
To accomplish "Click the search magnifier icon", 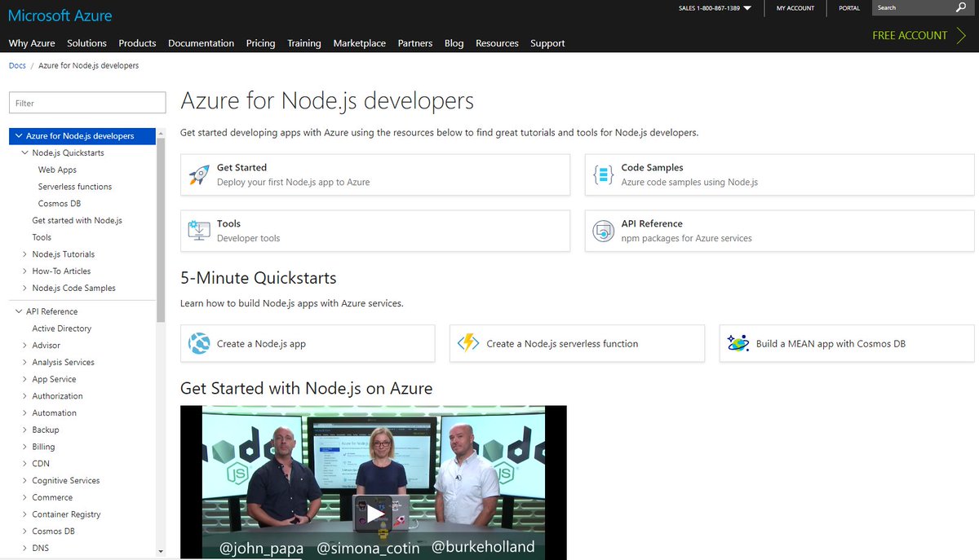I will (x=960, y=7).
